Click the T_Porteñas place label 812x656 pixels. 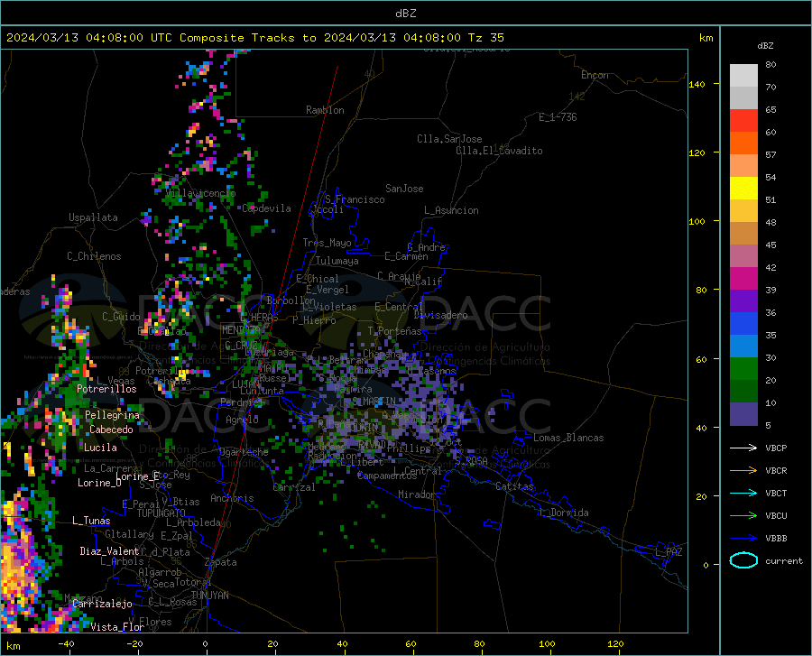[x=394, y=331]
